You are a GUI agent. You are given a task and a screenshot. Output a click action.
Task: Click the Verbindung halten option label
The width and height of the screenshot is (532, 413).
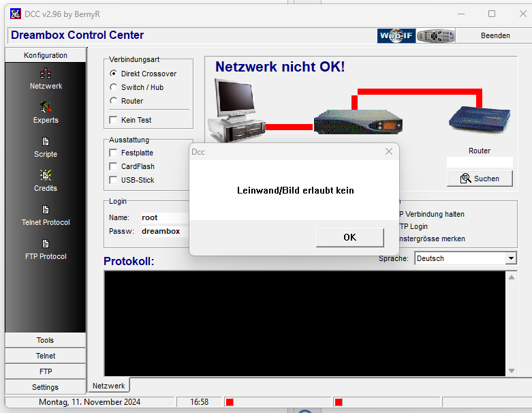431,214
